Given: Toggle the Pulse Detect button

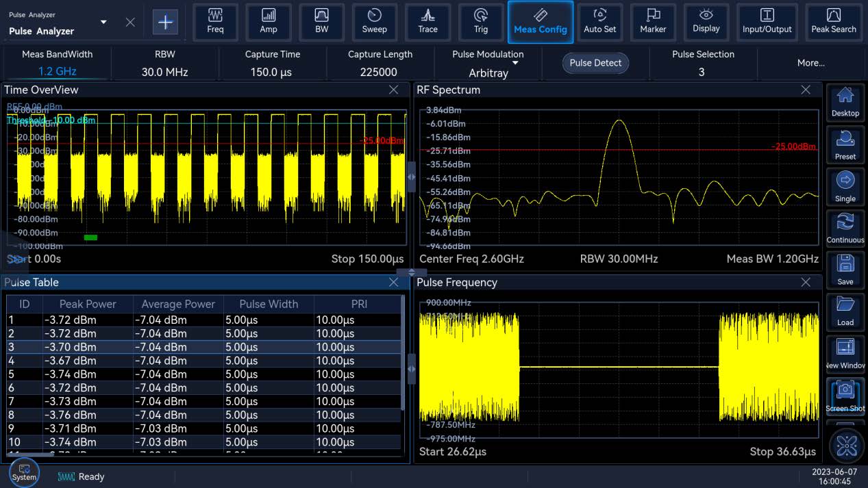Looking at the screenshot, I should click(x=595, y=63).
